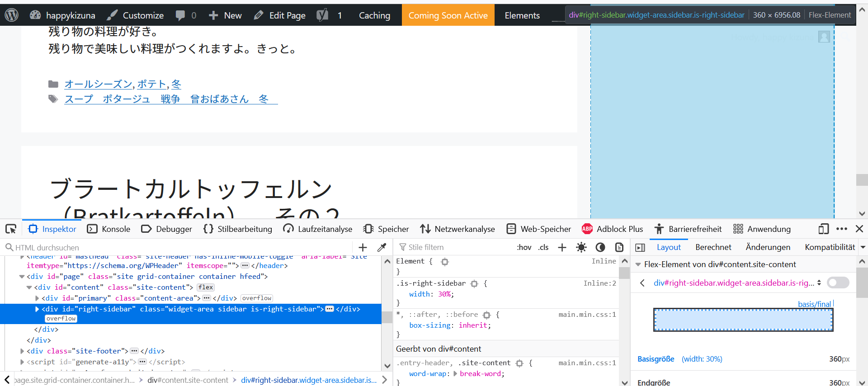This screenshot has height=386, width=868.
Task: Open the ポテト category link
Action: pos(151,84)
